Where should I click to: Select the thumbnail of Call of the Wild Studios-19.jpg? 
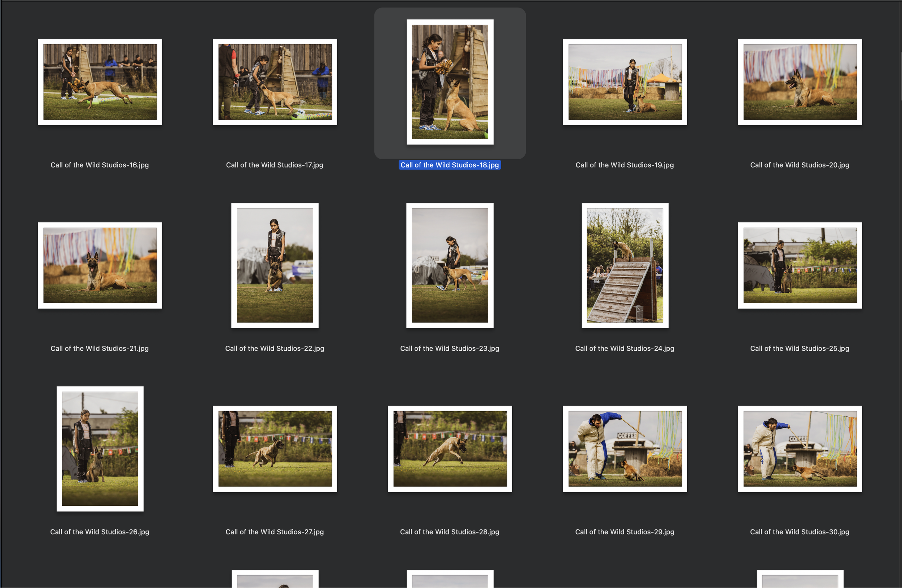tap(625, 82)
